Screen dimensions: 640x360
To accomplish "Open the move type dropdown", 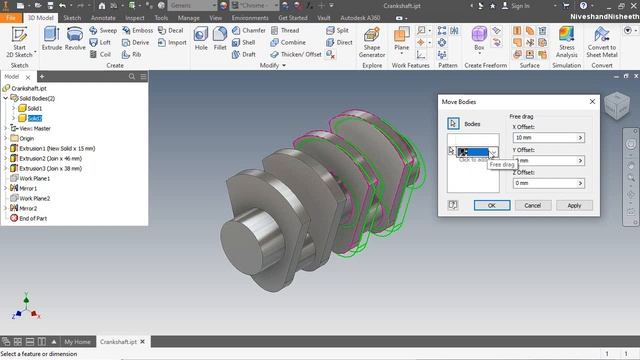I will 493,152.
